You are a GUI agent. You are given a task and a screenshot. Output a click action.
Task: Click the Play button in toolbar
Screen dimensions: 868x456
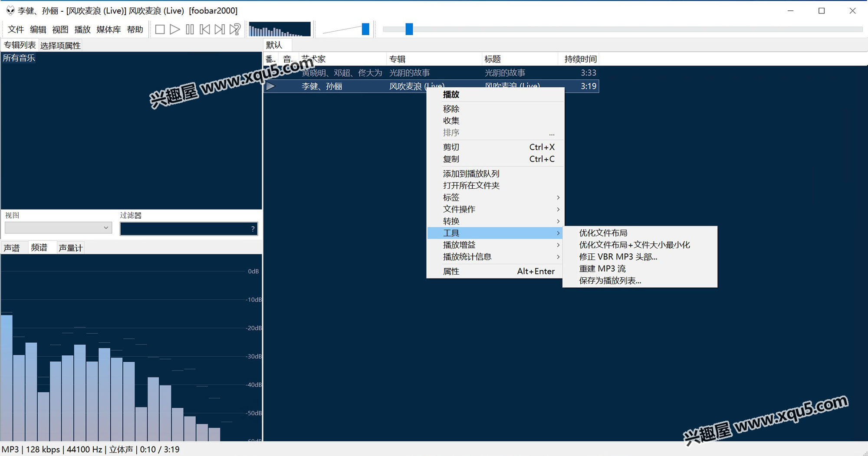(x=175, y=29)
